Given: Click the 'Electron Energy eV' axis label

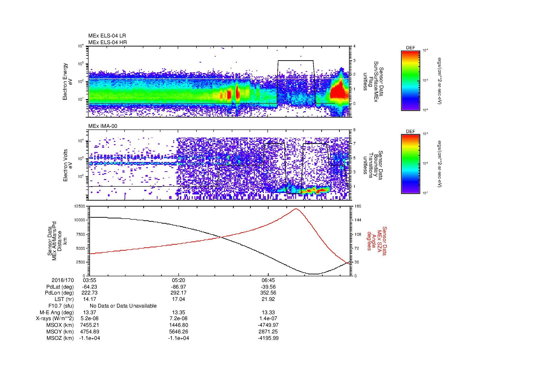Looking at the screenshot, I should click(x=67, y=82).
